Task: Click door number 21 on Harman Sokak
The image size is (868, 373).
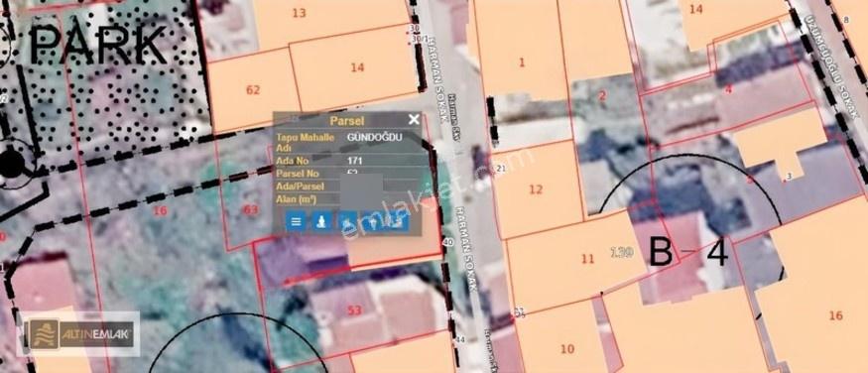Action: pyautogui.click(x=502, y=169)
